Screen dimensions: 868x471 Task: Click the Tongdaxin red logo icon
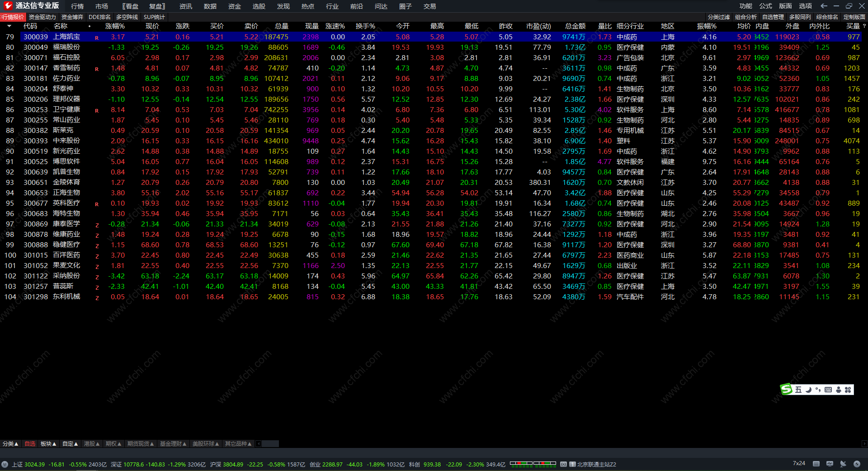[x=8, y=6]
